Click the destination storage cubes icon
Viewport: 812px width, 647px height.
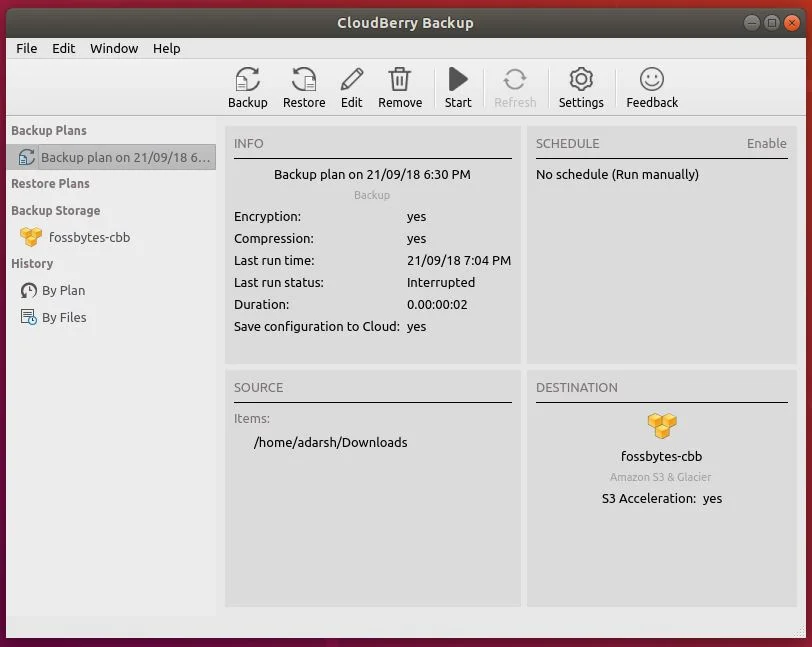[661, 426]
